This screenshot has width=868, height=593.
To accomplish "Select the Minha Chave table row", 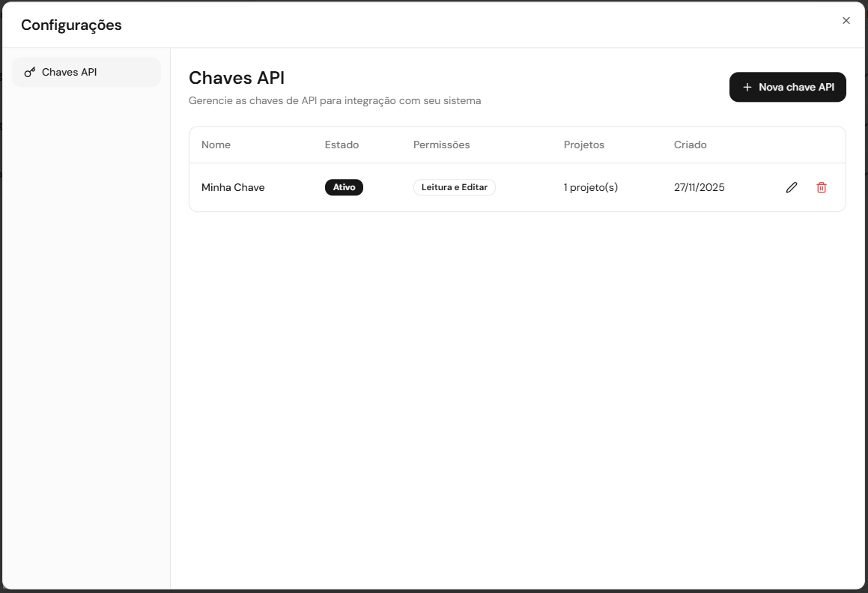I will pyautogui.click(x=517, y=187).
